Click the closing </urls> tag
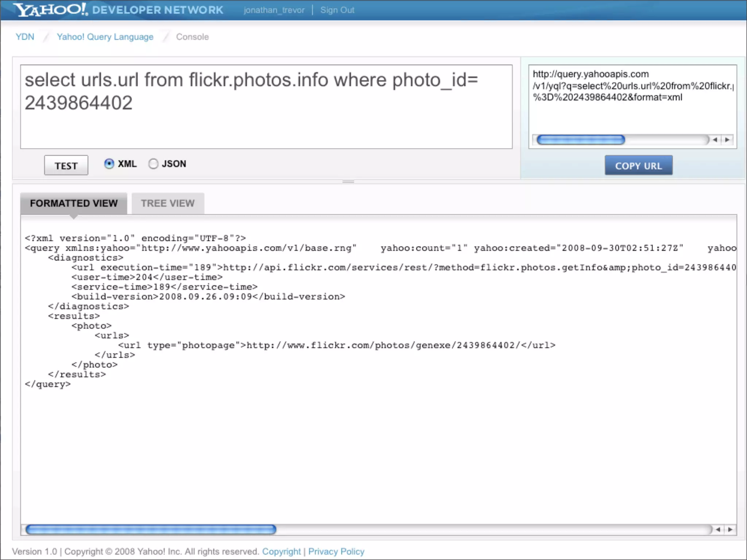The height and width of the screenshot is (560, 747). pos(115,355)
